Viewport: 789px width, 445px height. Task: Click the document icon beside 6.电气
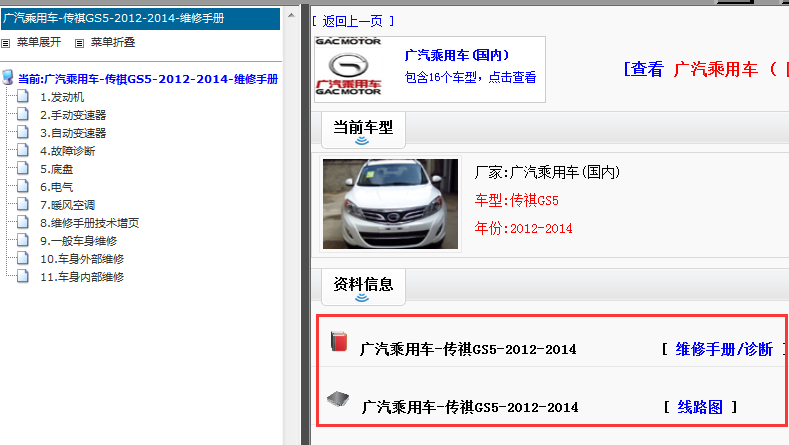click(23, 186)
